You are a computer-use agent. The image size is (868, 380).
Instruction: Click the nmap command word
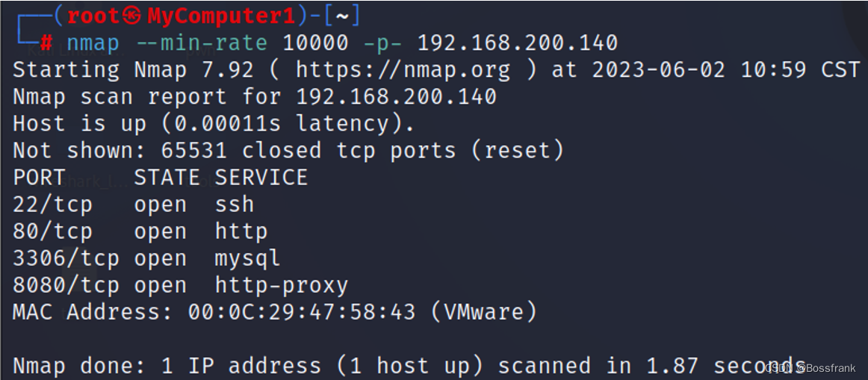[x=93, y=43]
